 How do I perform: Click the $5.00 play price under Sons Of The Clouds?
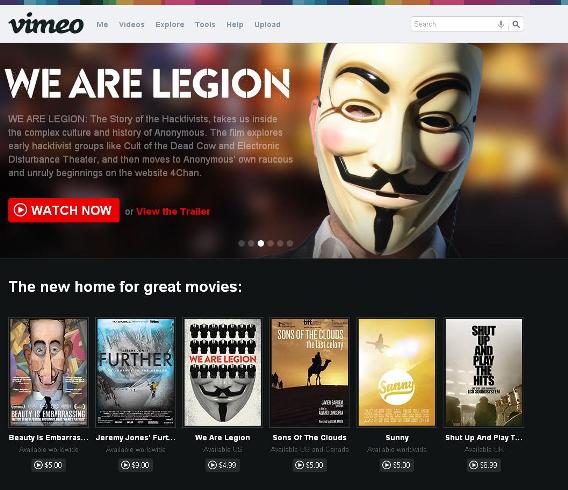tap(309, 465)
